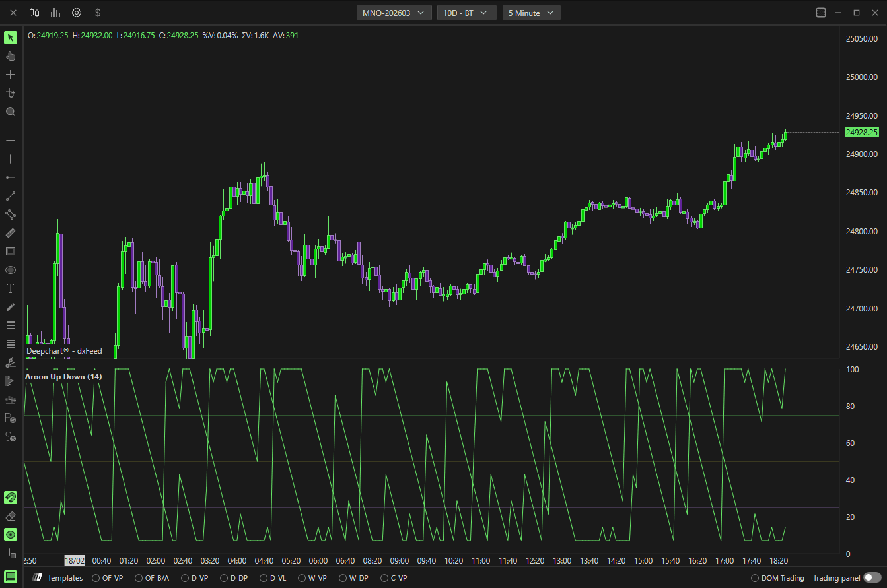Viewport: 887px width, 588px height.
Task: Select the text annotation tool
Action: click(x=11, y=288)
